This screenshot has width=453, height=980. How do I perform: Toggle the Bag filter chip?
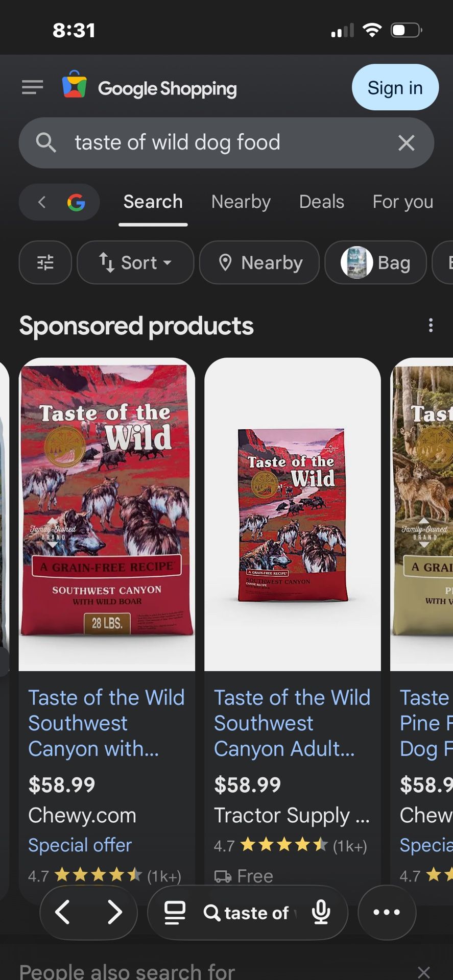[x=375, y=262]
